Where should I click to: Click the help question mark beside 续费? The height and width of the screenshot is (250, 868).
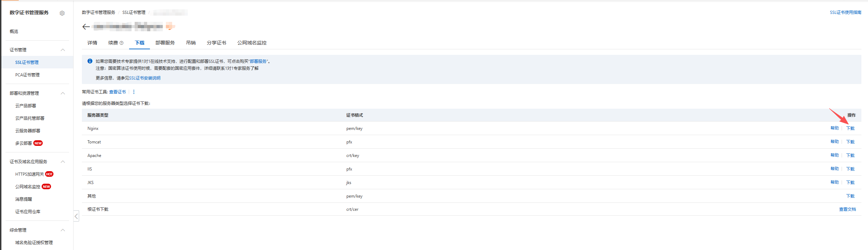click(121, 43)
